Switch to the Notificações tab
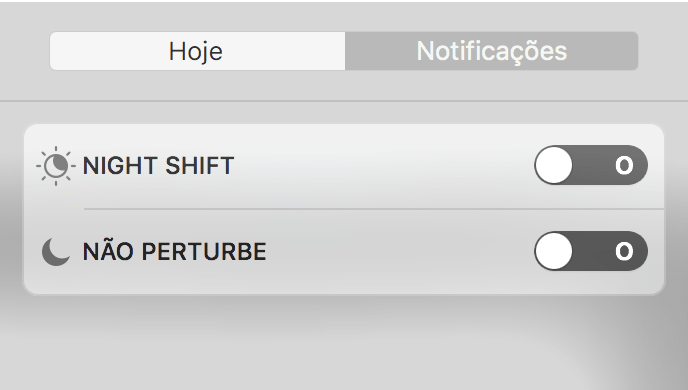Screen dimensions: 688x390 point(491,51)
